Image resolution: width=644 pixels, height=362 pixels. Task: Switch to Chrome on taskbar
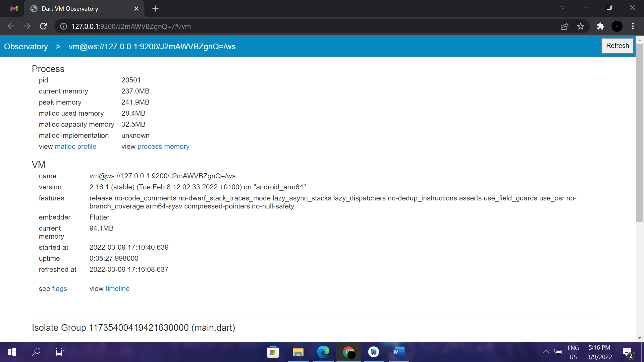[348, 352]
